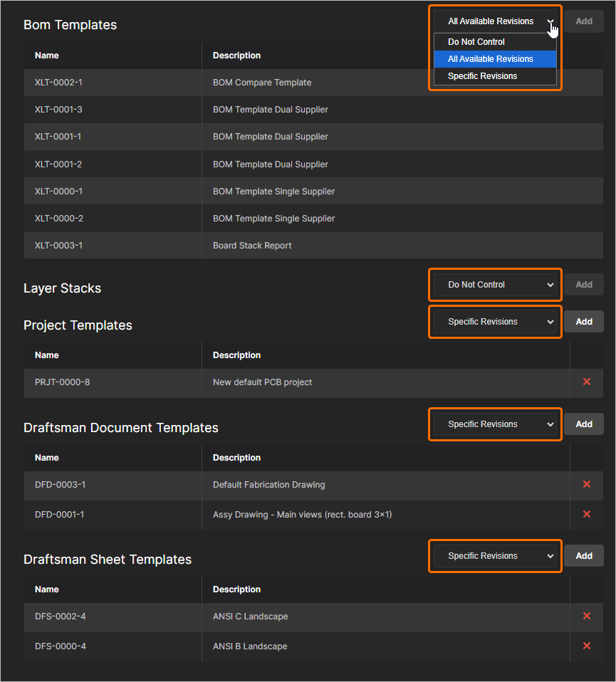Remove the PRJT-0000-8 project template
Image resolution: width=616 pixels, height=682 pixels.
587,382
